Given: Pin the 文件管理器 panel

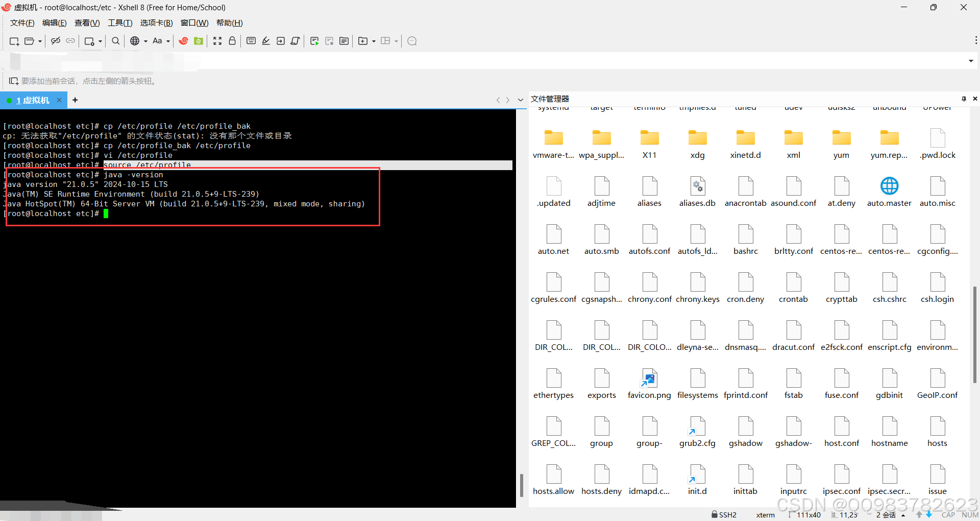Looking at the screenshot, I should click(964, 99).
